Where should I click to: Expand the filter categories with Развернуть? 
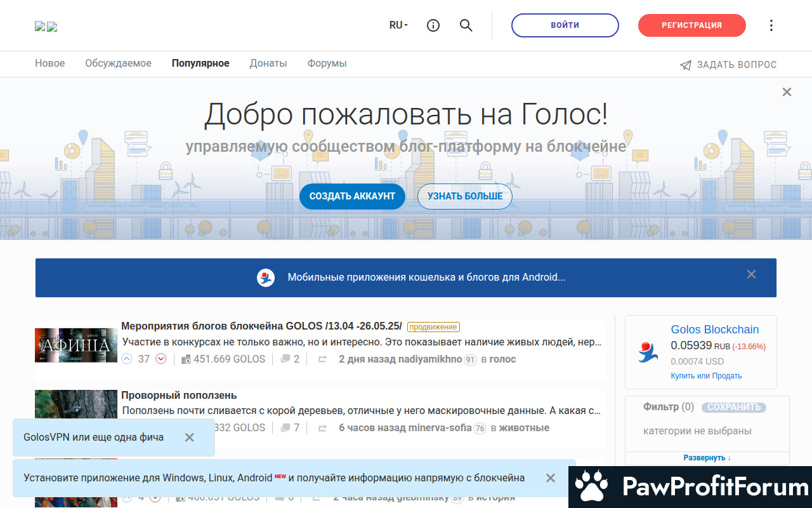tap(707, 458)
